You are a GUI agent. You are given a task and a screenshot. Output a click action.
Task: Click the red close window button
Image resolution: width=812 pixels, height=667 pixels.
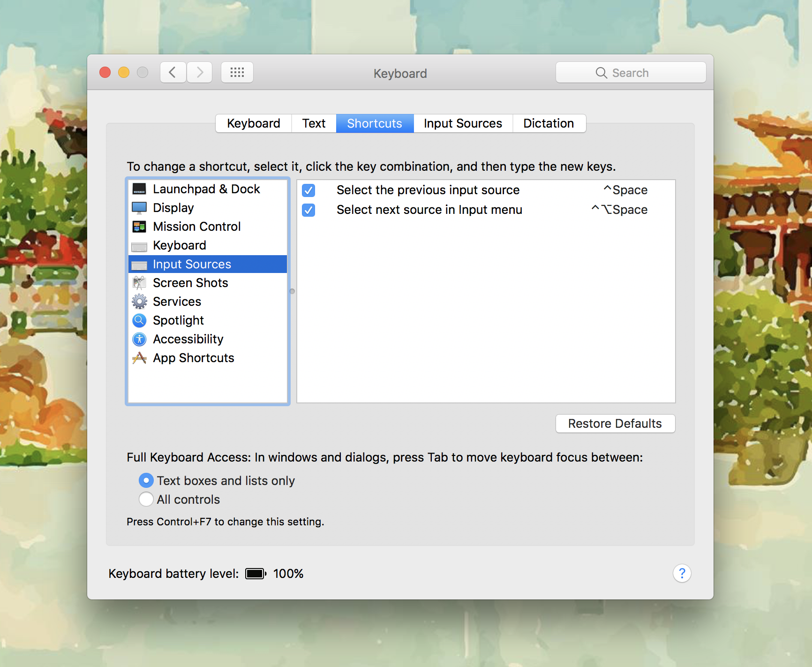(105, 72)
